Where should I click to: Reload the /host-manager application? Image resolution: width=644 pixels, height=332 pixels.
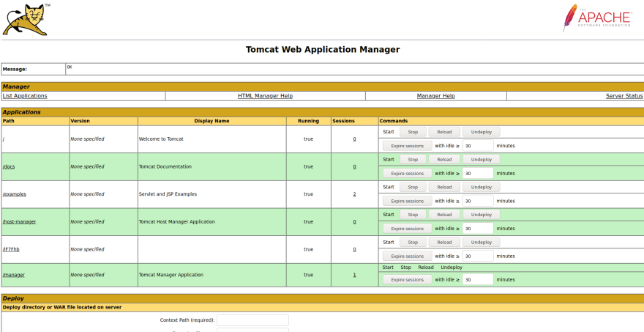pyautogui.click(x=444, y=215)
